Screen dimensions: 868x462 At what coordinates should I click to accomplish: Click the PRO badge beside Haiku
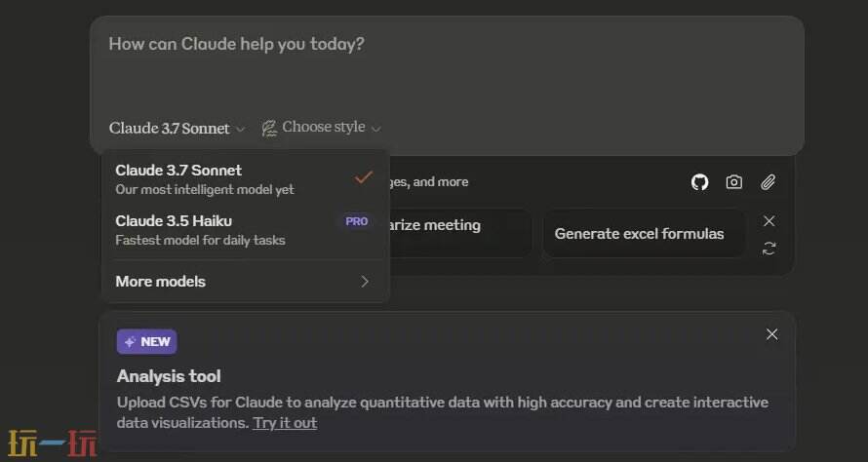[x=357, y=221]
